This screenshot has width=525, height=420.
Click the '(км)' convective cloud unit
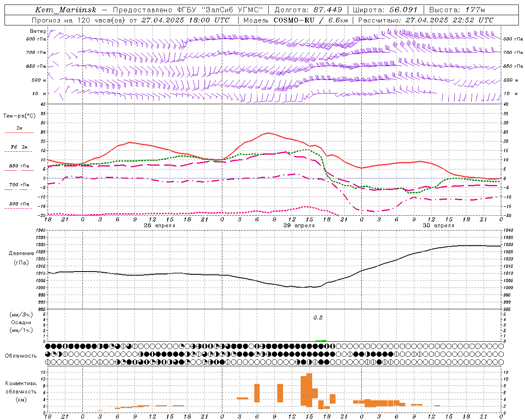(x=21, y=399)
